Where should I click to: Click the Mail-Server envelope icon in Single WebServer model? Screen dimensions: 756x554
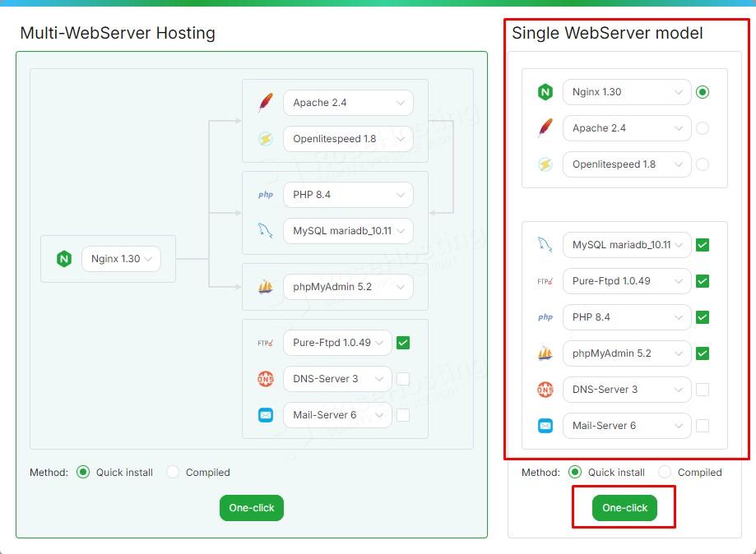pyautogui.click(x=545, y=426)
